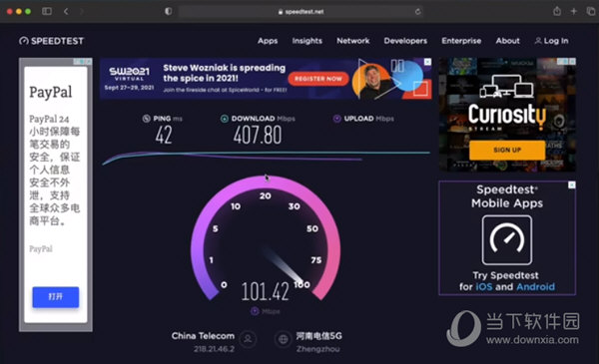The image size is (599, 364).
Task: Click the iOS link
Action: (483, 287)
